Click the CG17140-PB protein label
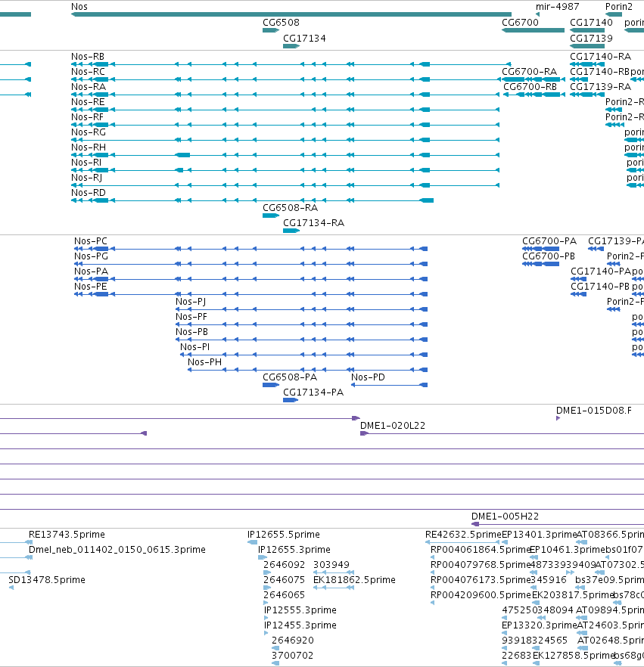Screen dimensions: 644x667 600,287
